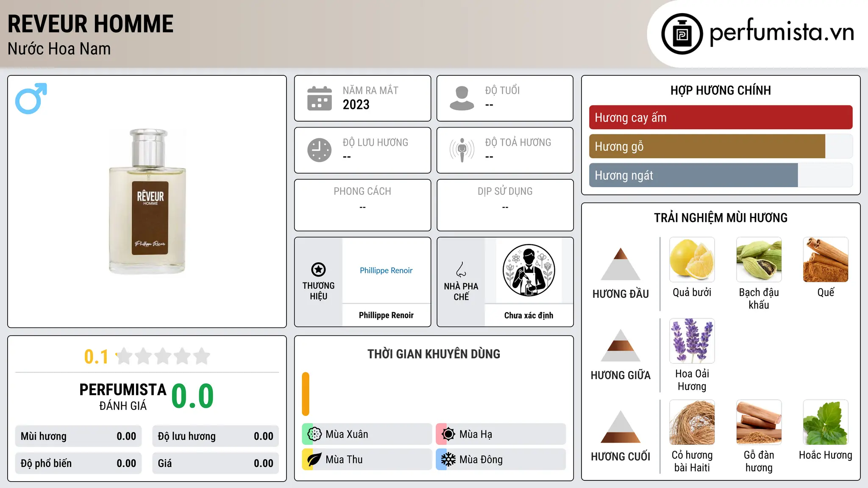This screenshot has width=868, height=488.
Task: Select the Mùa Xuân season button
Action: pos(367,434)
